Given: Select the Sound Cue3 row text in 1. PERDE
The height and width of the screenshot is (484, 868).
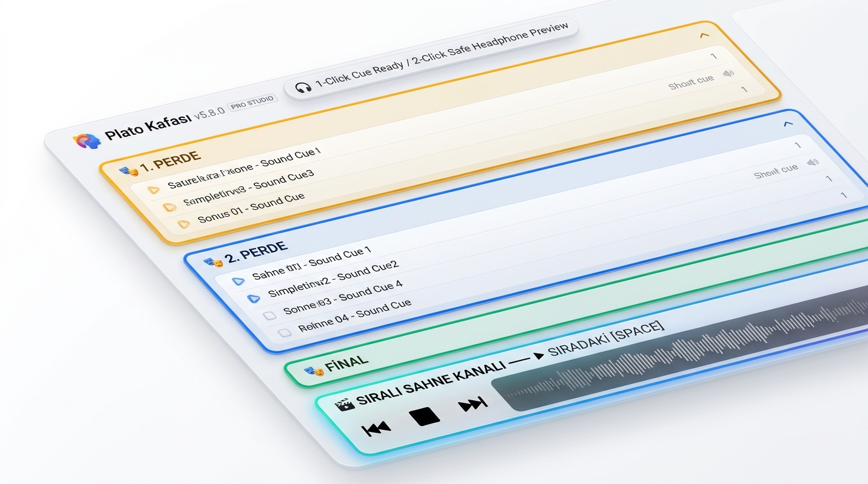Looking at the screenshot, I should click(248, 188).
